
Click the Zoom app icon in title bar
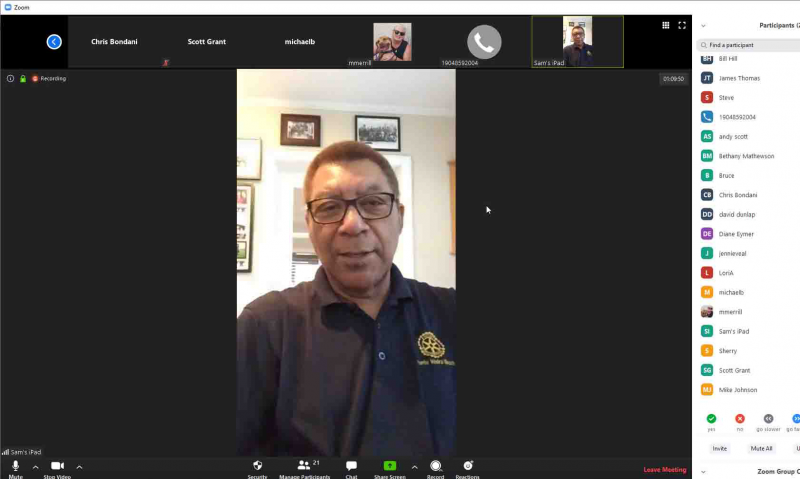click(8, 7)
